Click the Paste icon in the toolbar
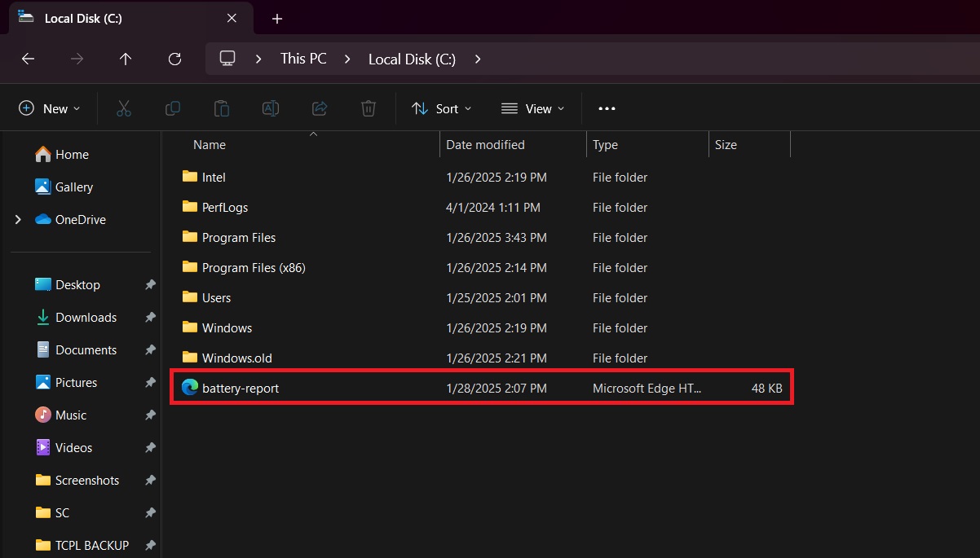 (222, 108)
